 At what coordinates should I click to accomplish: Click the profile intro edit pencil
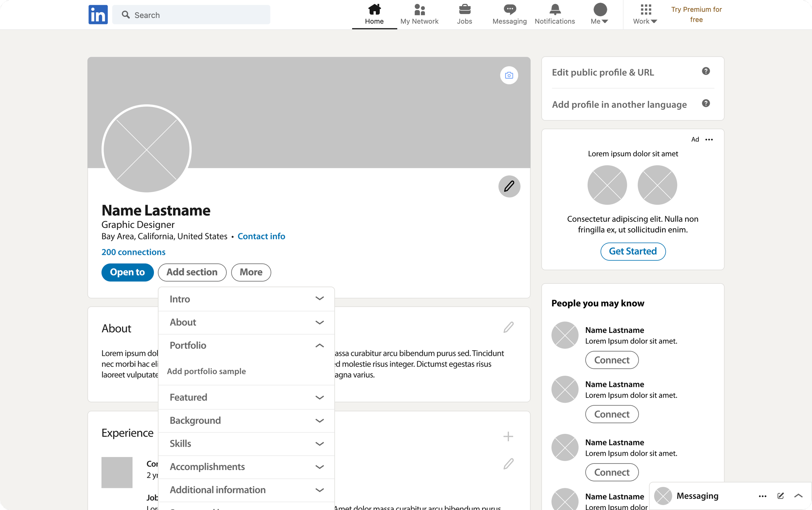click(x=509, y=186)
